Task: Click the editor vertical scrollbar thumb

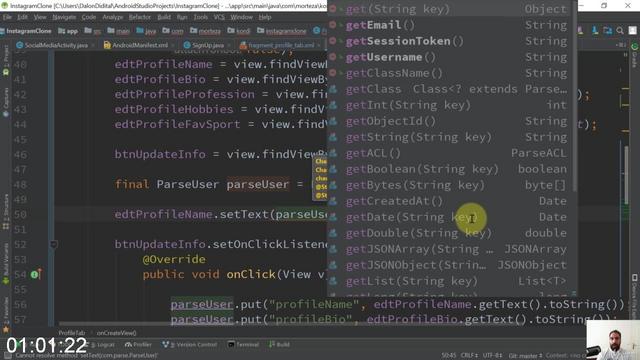Action: point(626,175)
